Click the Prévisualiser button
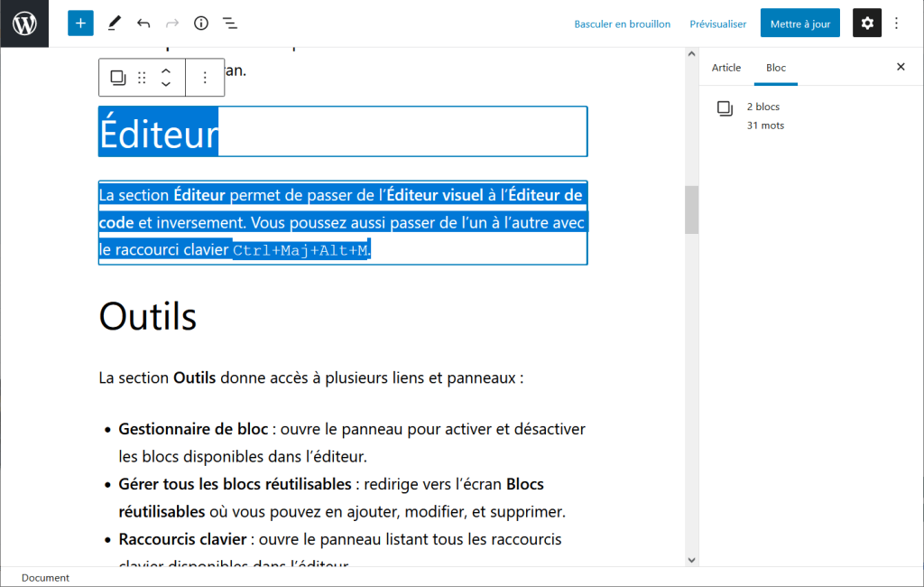This screenshot has height=587, width=924. point(717,24)
